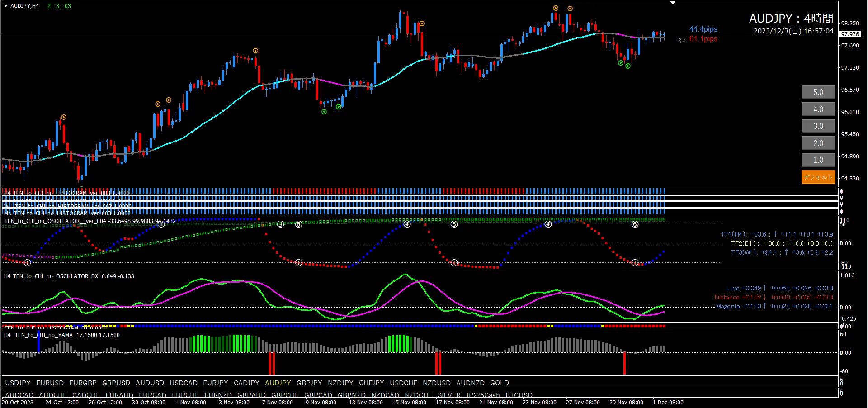Click the red Distance +0.182 value line
The width and height of the screenshot is (868, 408).
coord(774,297)
